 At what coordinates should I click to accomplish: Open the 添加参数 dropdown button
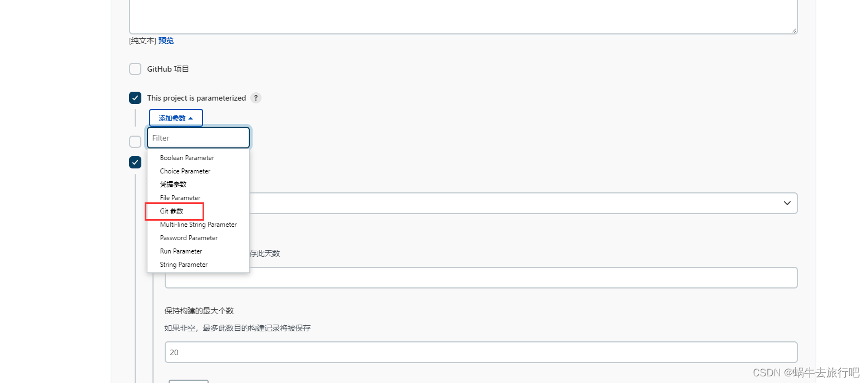point(176,118)
